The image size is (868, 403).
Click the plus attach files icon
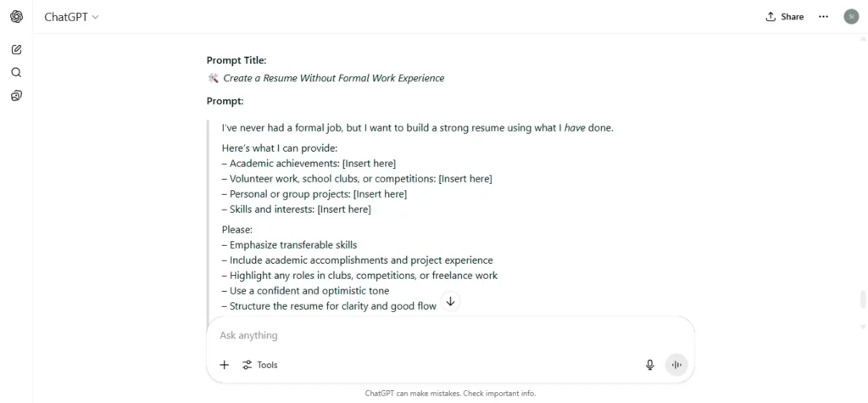[x=224, y=365]
